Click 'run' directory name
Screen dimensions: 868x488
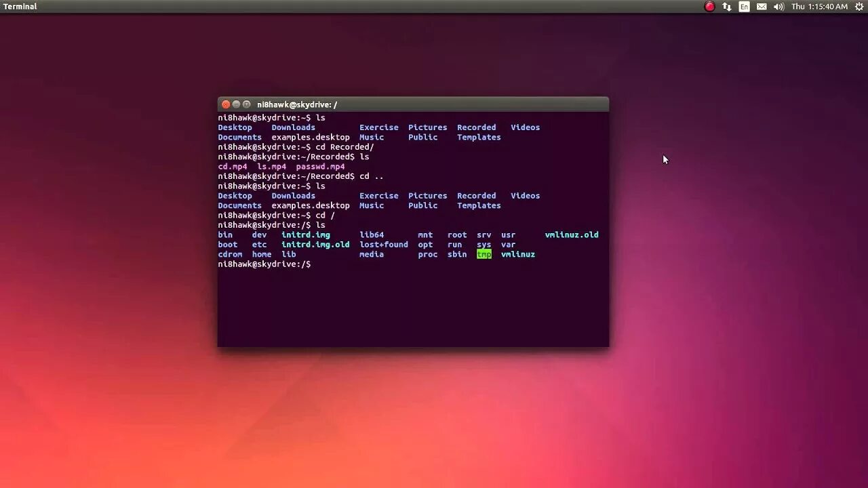click(454, 245)
